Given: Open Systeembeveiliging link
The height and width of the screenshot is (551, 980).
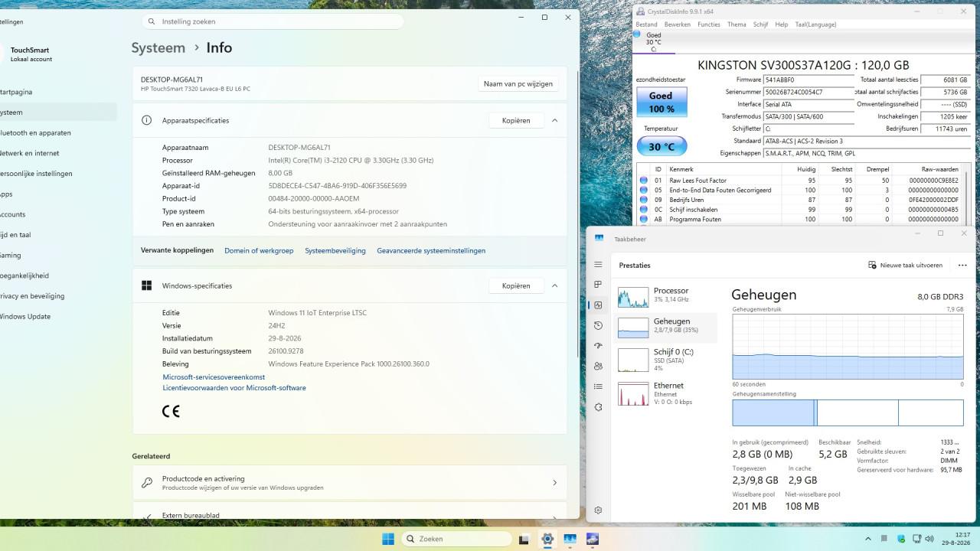Looking at the screenshot, I should pyautogui.click(x=335, y=250).
